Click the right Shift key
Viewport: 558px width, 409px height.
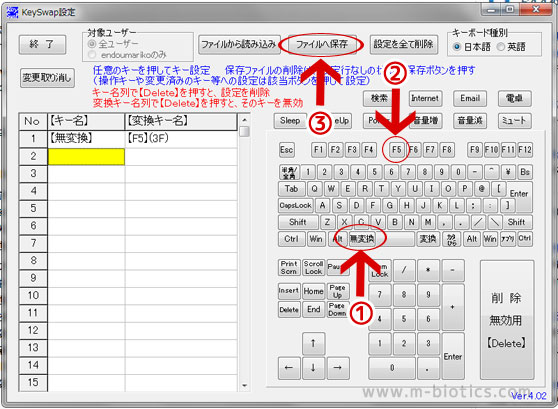pos(516,222)
